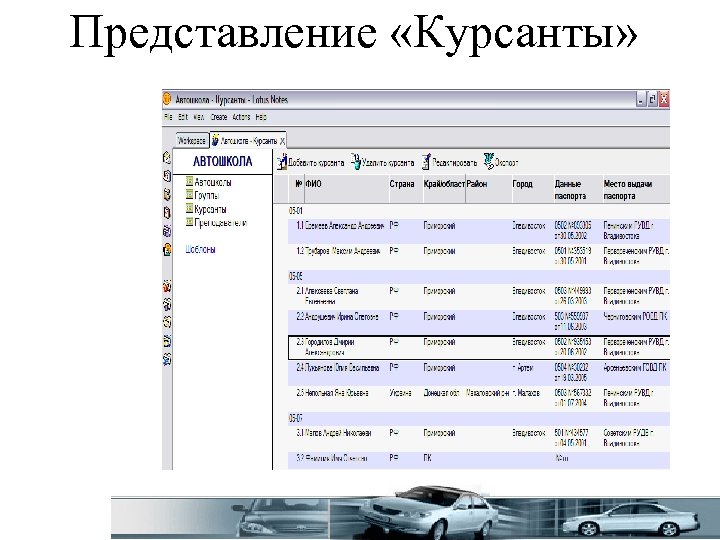720x540 pixels.
Task: Click the bottommost icon in the bookmark bar
Action: pos(167,358)
